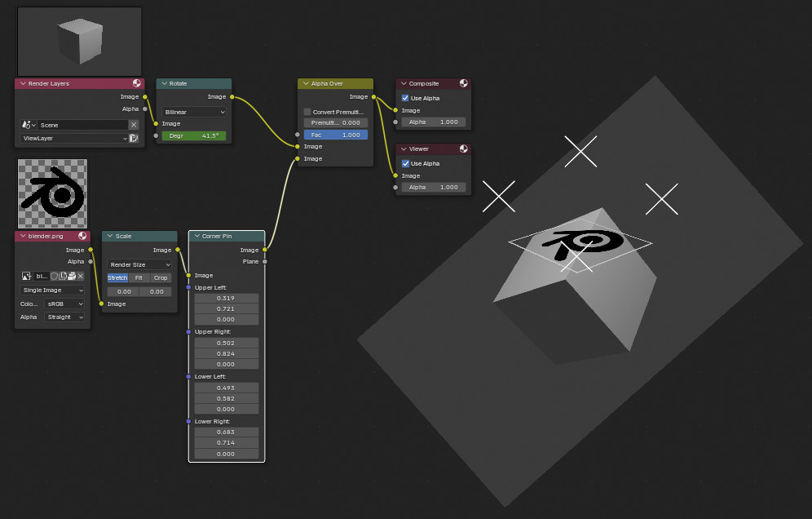
Task: Toggle fake user shield icon on blender.png
Action: (x=54, y=277)
